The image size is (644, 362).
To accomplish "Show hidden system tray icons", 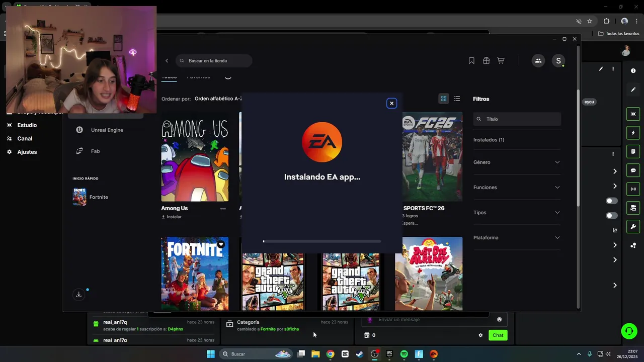I will coord(579,354).
